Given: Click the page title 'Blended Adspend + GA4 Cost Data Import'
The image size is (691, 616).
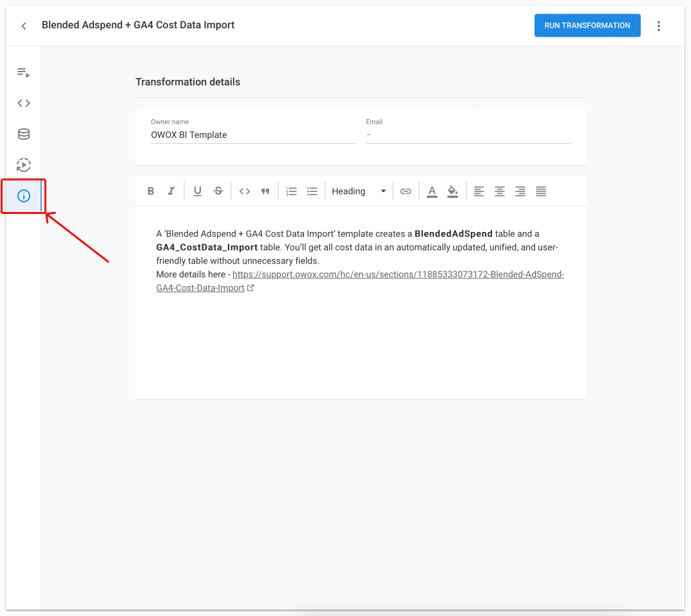Looking at the screenshot, I should [x=138, y=25].
